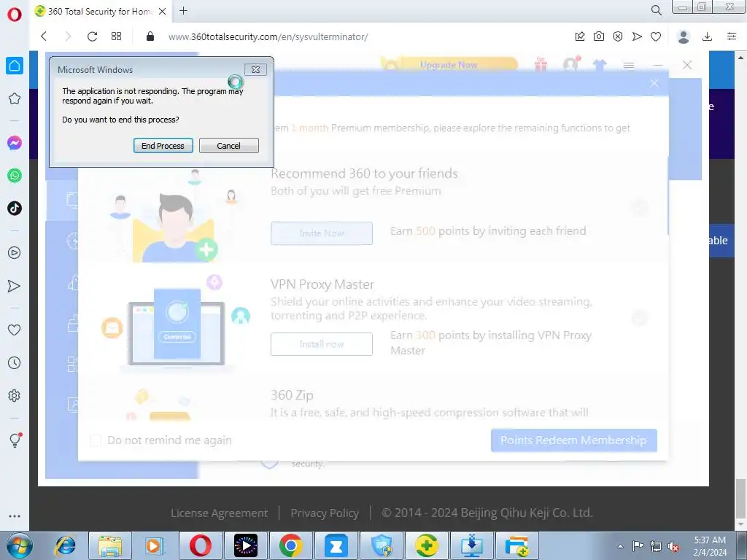
Task: Click Points Redeem Membership button
Action: 574,440
